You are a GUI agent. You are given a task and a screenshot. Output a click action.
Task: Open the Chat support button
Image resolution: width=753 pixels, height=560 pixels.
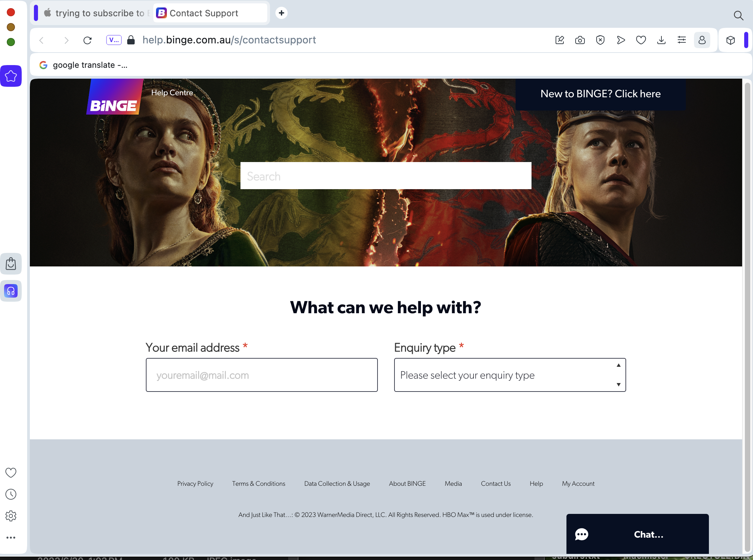coord(637,534)
